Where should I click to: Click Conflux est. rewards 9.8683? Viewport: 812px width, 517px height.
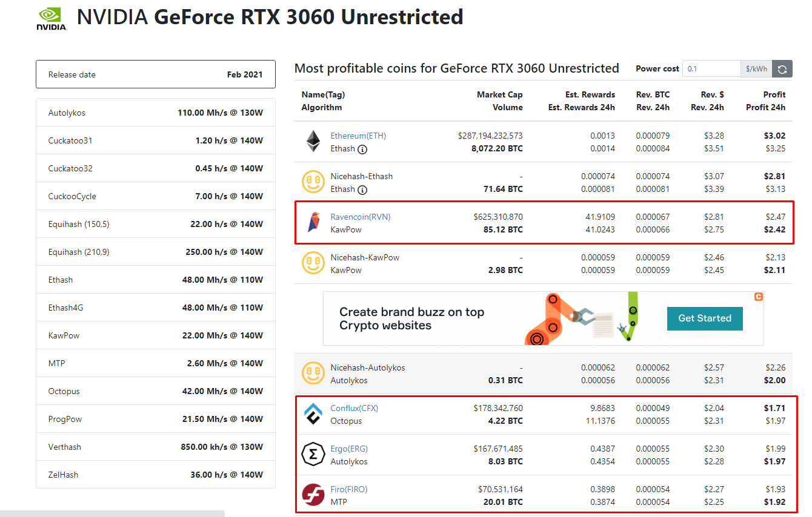pos(602,408)
